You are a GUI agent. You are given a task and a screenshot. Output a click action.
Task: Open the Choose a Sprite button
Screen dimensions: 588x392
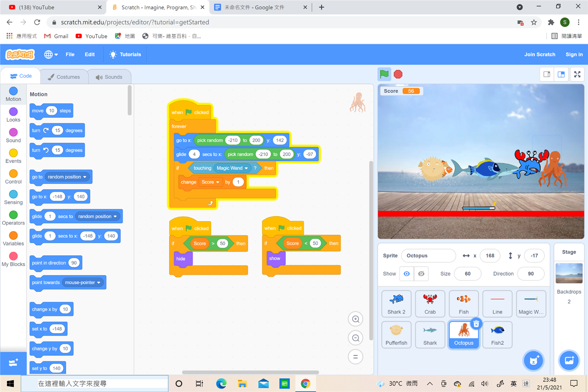[533, 361]
